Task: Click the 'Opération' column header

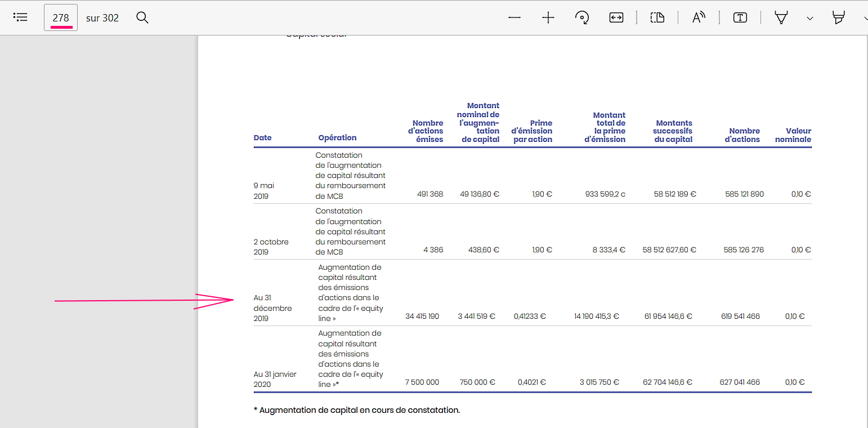Action: point(337,138)
